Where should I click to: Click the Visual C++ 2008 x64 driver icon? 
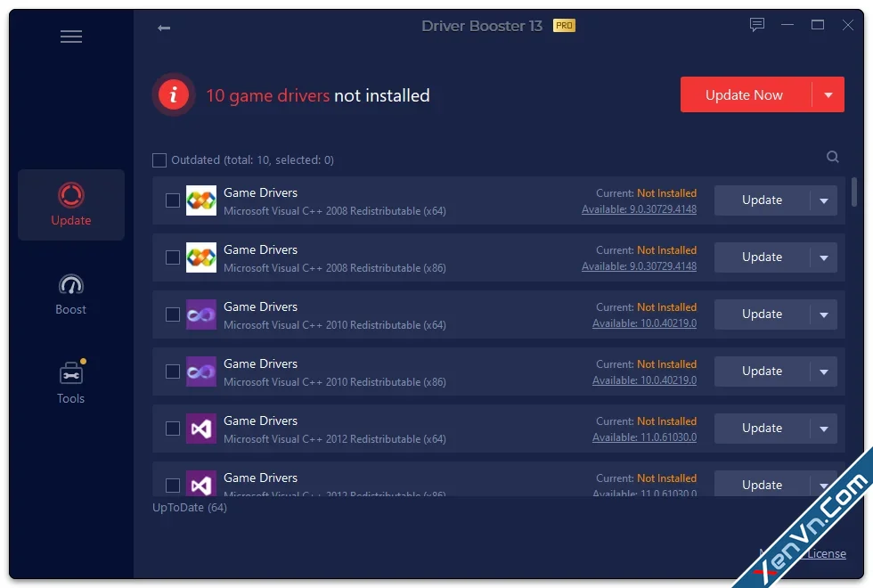coord(201,200)
